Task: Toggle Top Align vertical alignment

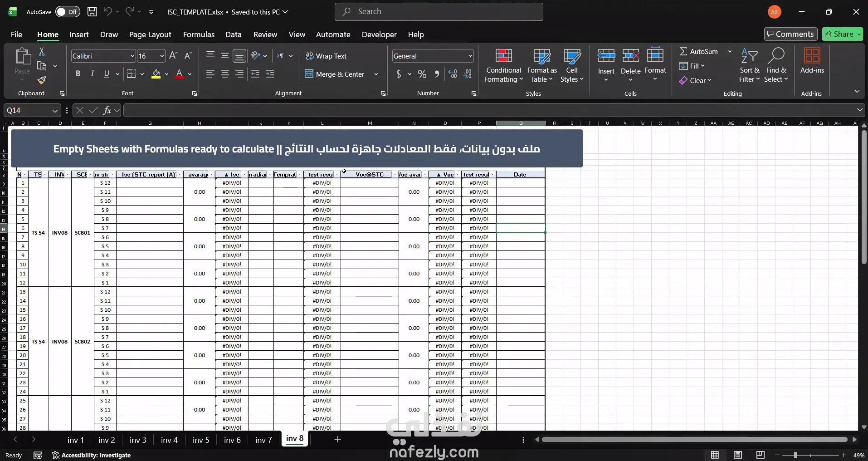Action: [x=210, y=56]
